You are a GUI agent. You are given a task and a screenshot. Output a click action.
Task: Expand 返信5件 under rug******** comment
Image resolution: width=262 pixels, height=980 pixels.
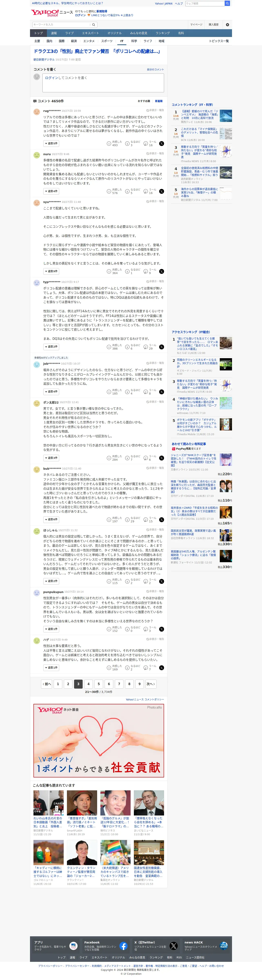tap(51, 144)
